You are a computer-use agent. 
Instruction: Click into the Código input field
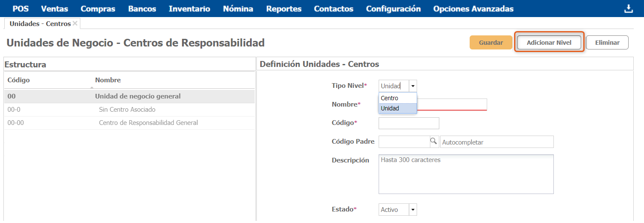pyautogui.click(x=409, y=123)
